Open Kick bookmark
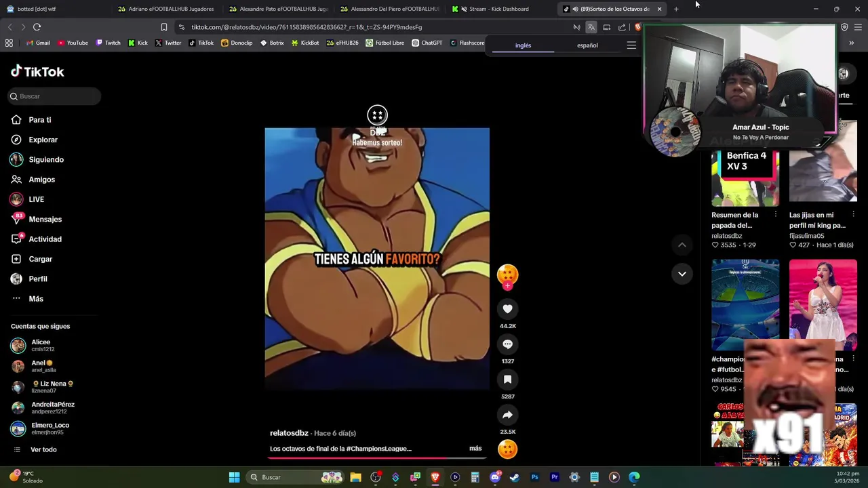Screen dimensions: 868x488 point(138,43)
